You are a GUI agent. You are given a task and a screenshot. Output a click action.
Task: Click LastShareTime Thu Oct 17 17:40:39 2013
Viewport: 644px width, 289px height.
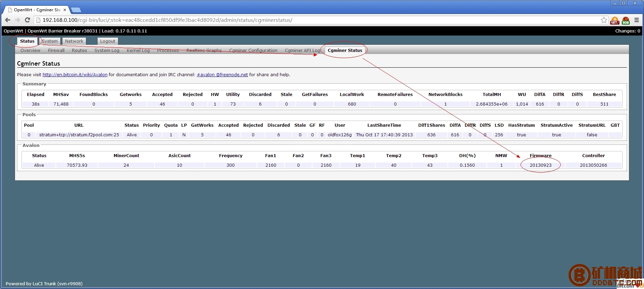(x=384, y=135)
